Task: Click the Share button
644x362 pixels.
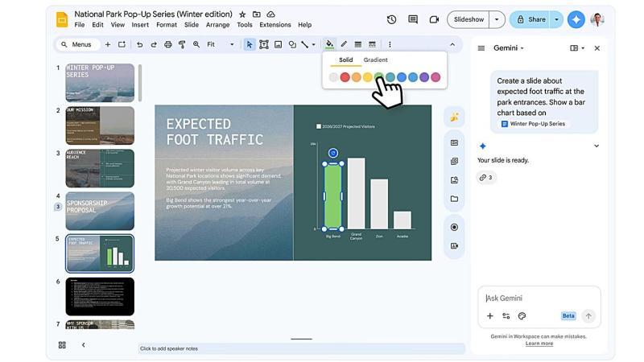Action: 531,19
